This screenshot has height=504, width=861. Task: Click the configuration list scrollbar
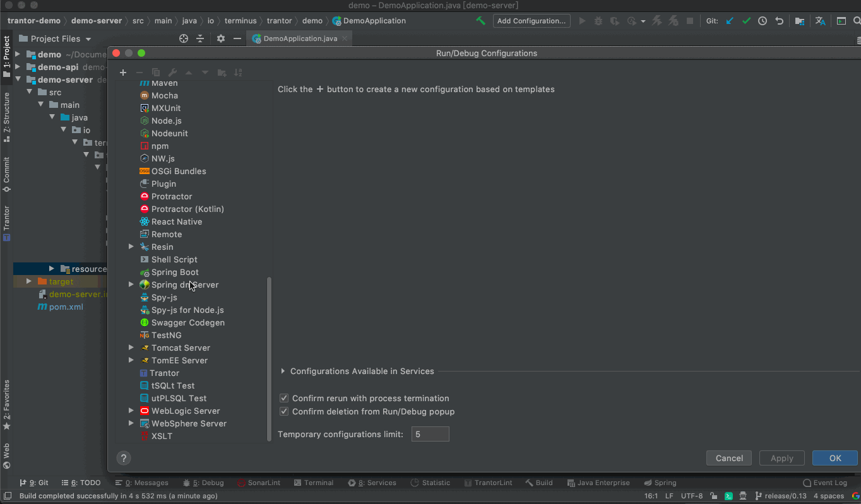click(x=270, y=359)
